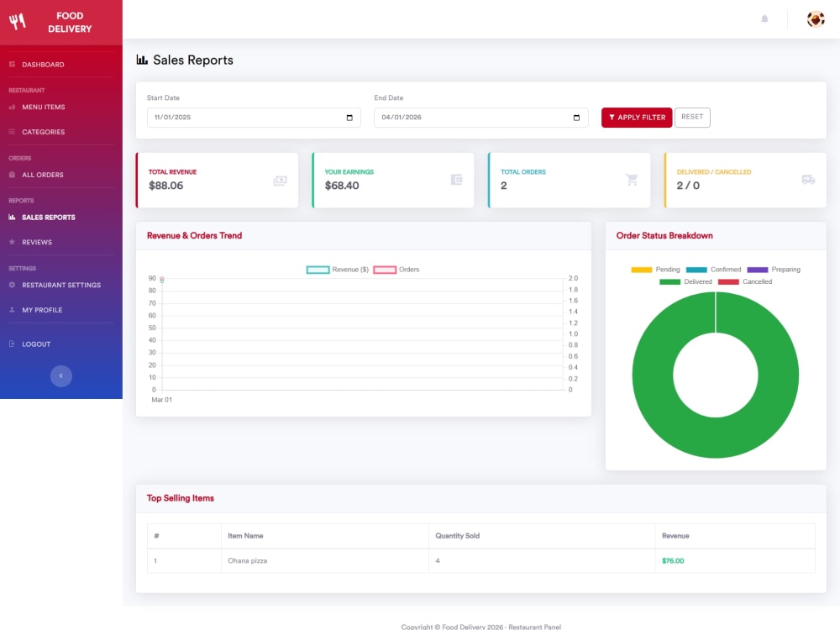
Task: Collapse the sidebar with chevron button
Action: point(61,376)
